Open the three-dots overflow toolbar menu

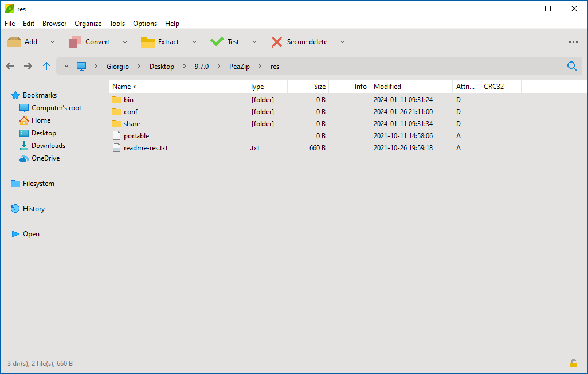click(x=573, y=42)
